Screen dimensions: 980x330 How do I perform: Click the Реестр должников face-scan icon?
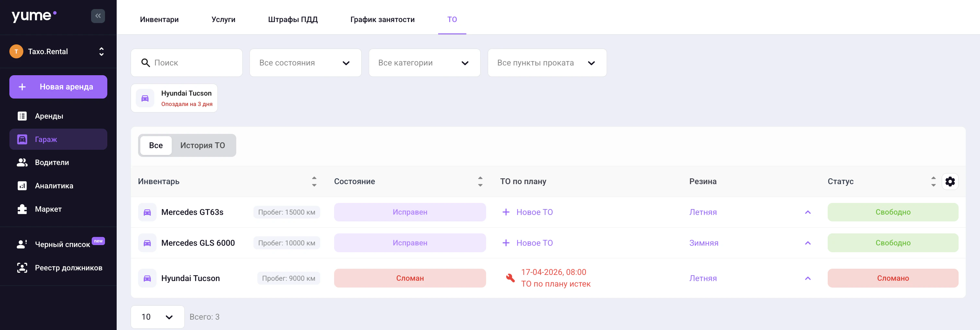[x=22, y=267]
